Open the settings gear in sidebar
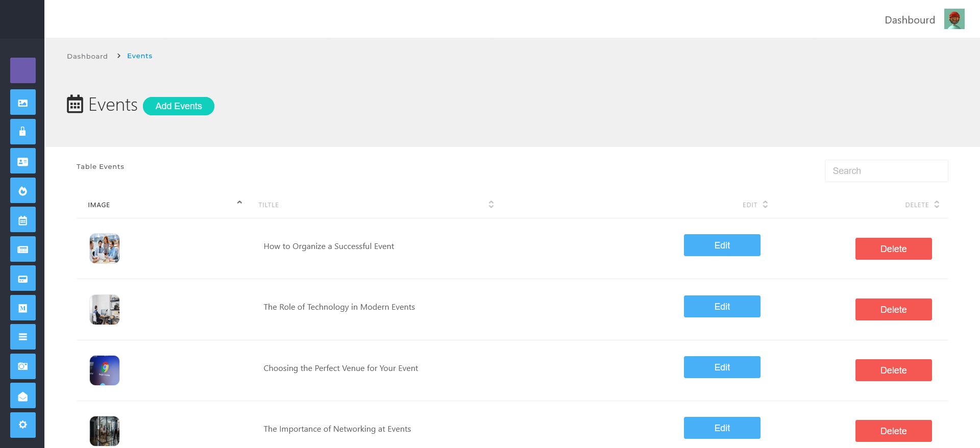 [23, 425]
